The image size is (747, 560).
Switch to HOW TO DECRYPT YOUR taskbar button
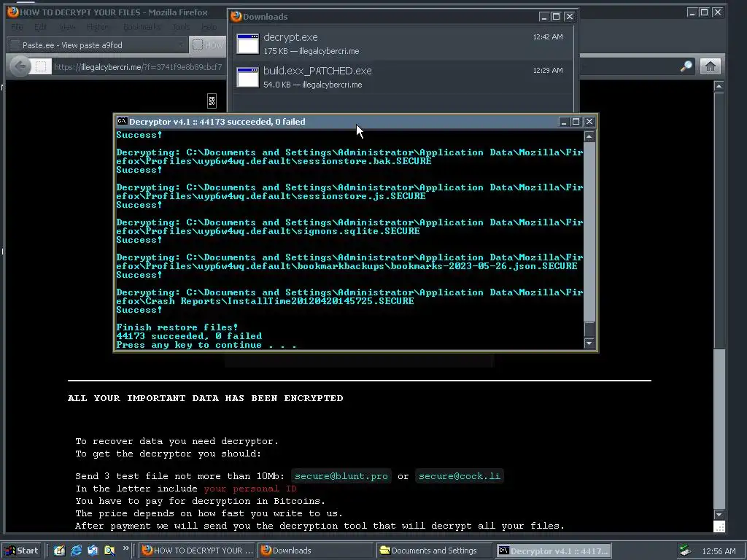(197, 551)
